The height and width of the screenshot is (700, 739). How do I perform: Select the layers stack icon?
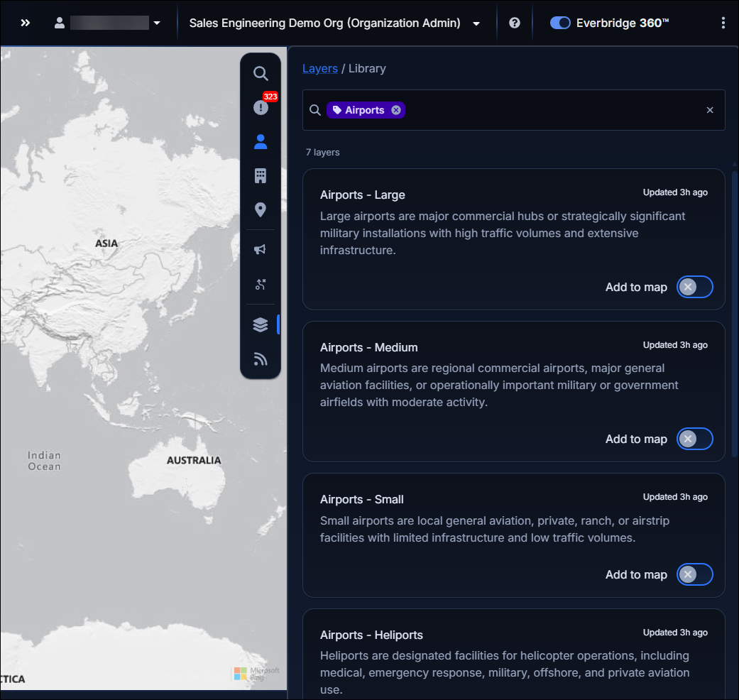click(x=261, y=324)
